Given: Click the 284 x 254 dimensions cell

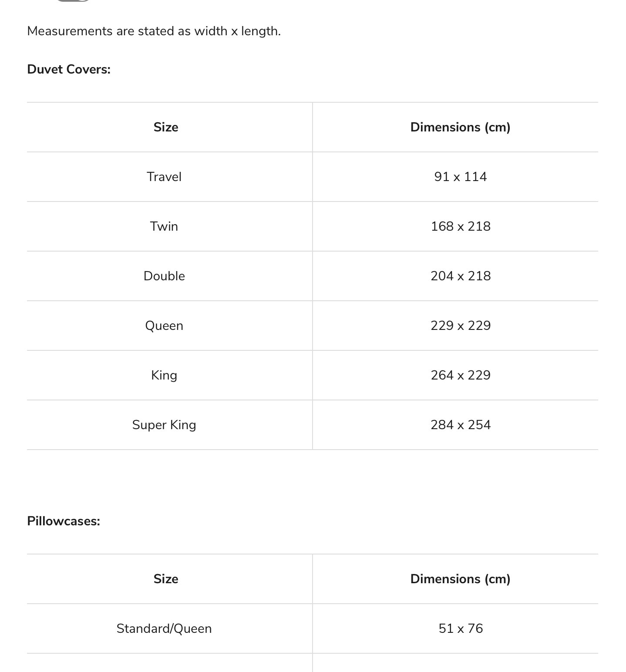Looking at the screenshot, I should point(460,425).
